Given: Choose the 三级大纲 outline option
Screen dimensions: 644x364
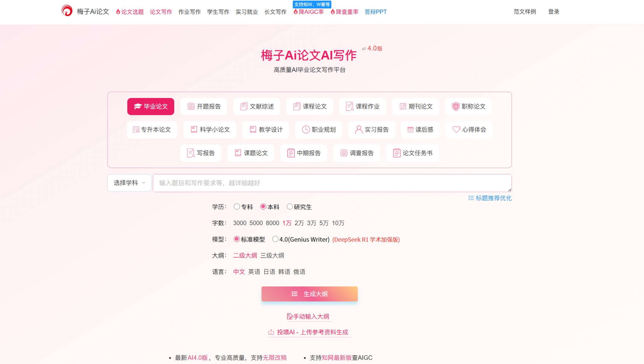Looking at the screenshot, I should [272, 256].
